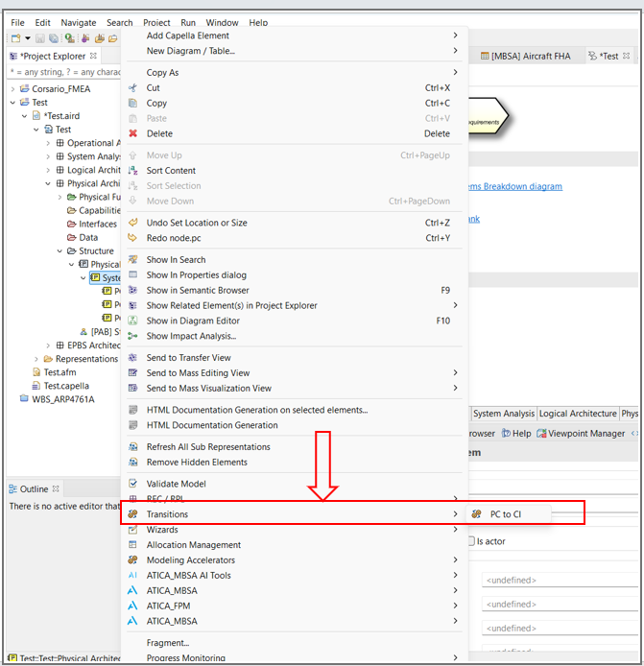Collapse the Physical Architecture tree node
The width and height of the screenshot is (644, 666).
(x=48, y=183)
